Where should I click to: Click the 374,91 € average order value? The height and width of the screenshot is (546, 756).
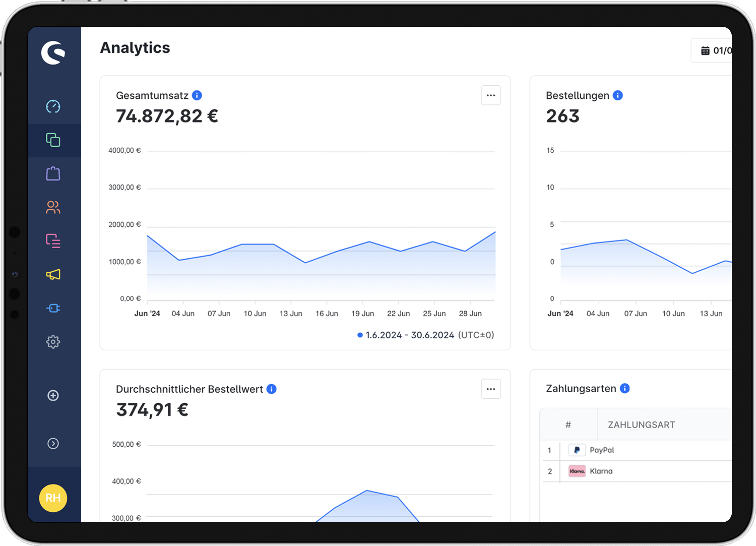(152, 409)
